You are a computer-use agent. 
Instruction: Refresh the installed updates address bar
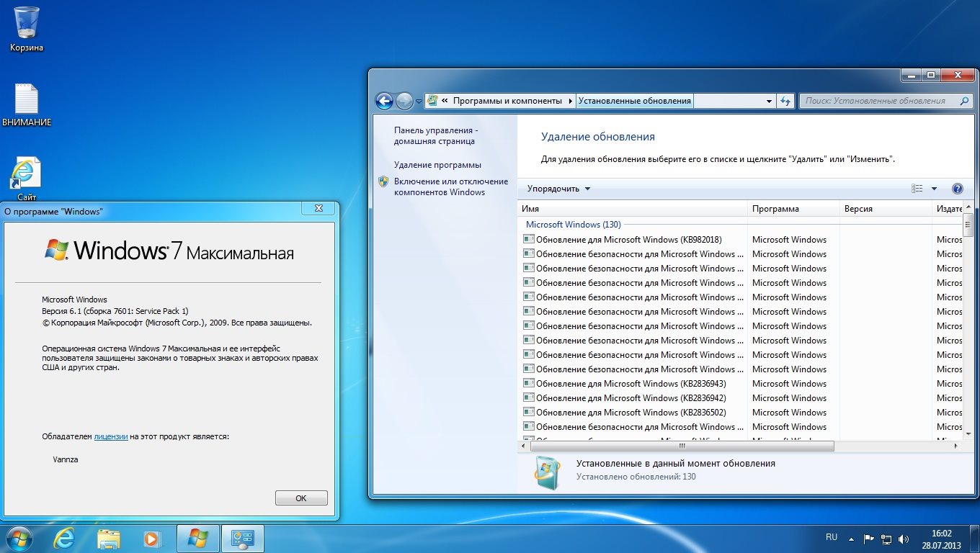(x=785, y=102)
